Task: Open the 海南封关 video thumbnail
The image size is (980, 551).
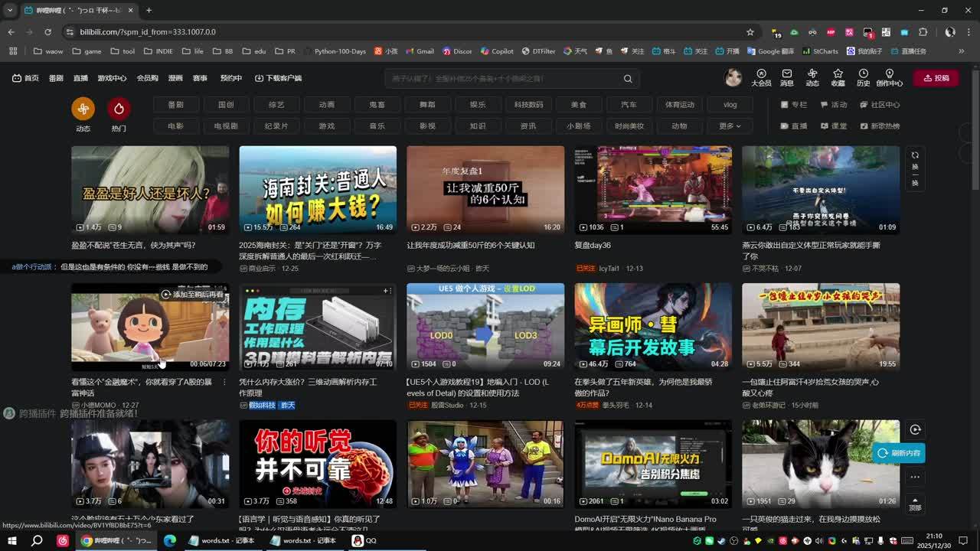Action: (318, 189)
